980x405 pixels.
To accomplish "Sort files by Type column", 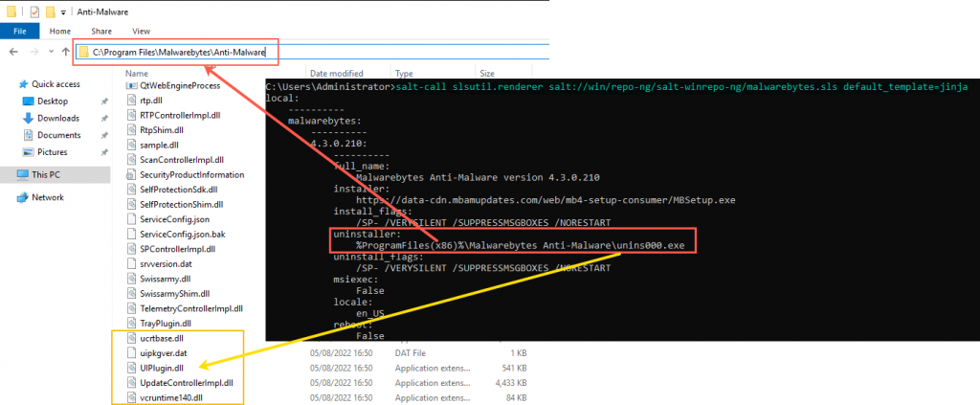I will click(405, 73).
